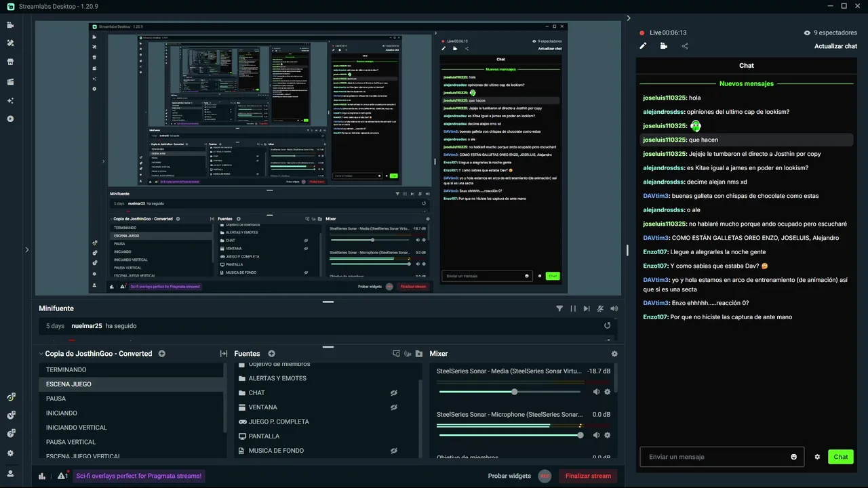The image size is (868, 488).
Task: Edit stream info with the pencil icon
Action: click(x=643, y=46)
